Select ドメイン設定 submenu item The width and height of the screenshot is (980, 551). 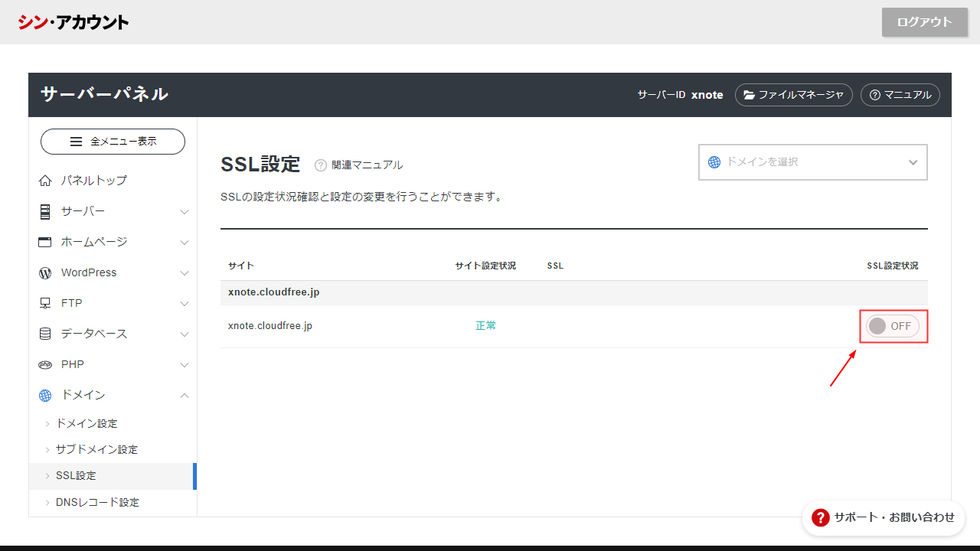(x=113, y=423)
